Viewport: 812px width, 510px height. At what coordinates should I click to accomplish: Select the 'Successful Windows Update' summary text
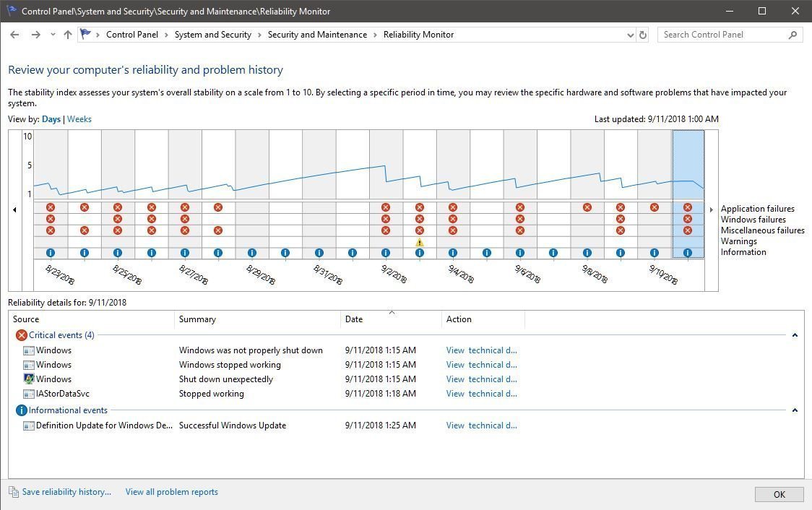[x=233, y=425]
